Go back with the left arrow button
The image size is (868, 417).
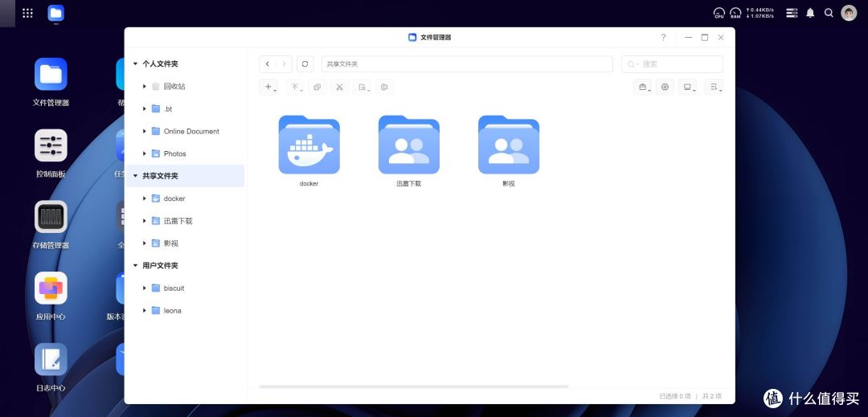[x=268, y=64]
